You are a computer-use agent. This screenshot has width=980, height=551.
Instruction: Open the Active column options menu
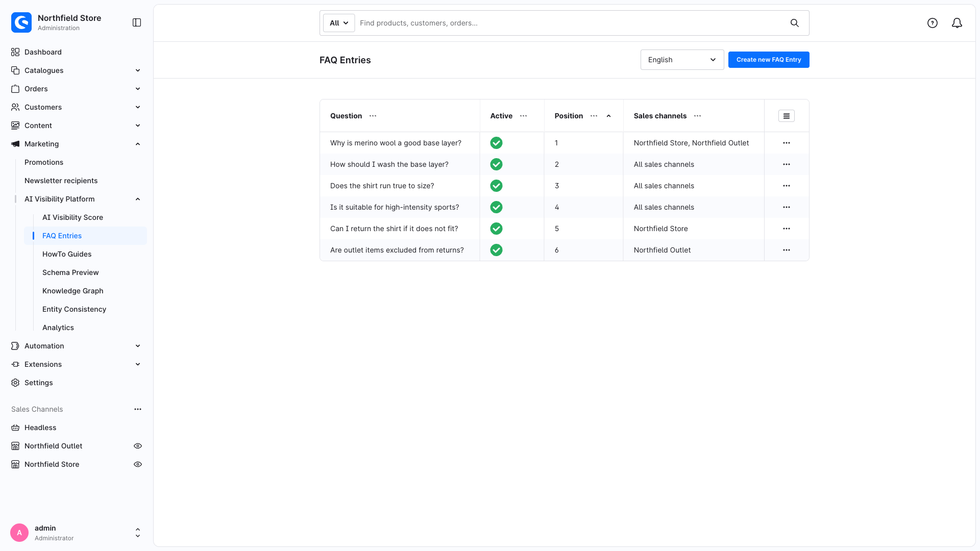[x=524, y=116]
